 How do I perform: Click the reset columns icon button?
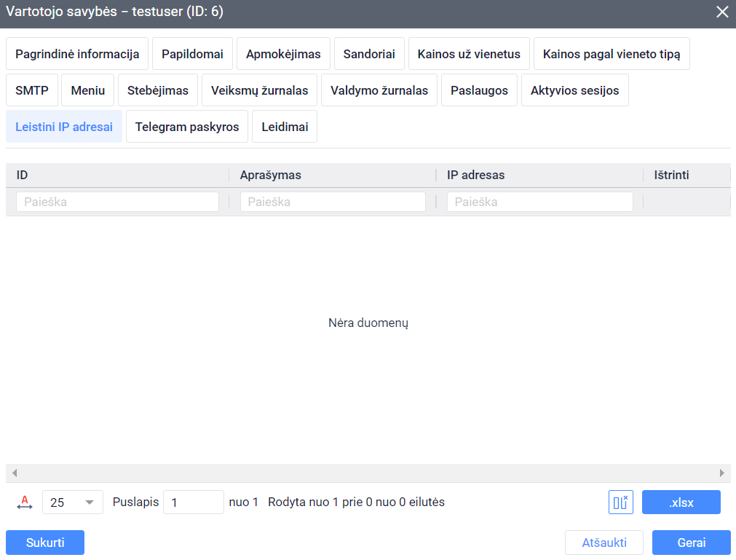coord(620,502)
